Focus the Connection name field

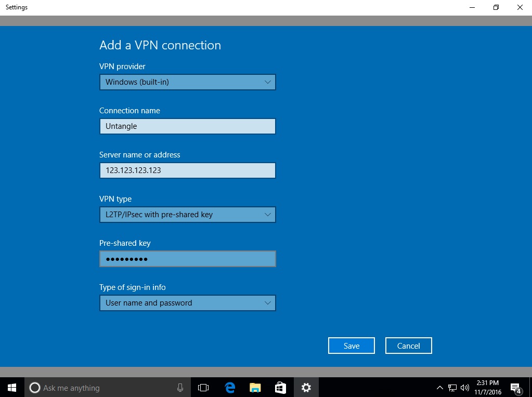[187, 126]
